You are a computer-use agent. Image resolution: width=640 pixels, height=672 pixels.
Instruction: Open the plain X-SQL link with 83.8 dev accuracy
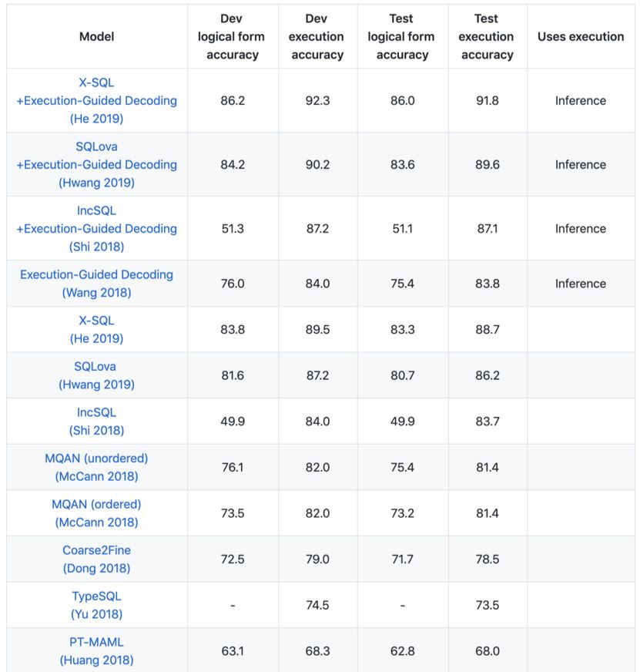click(96, 329)
